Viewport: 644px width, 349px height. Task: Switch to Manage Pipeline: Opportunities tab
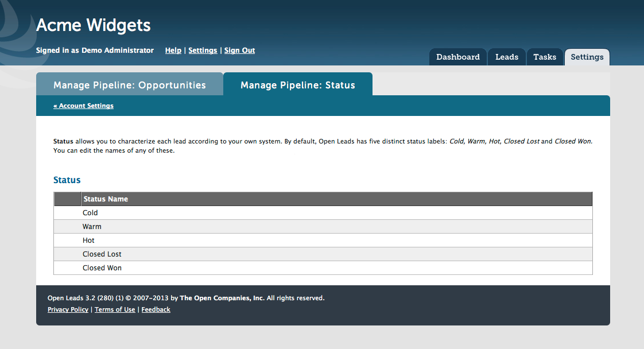(130, 84)
